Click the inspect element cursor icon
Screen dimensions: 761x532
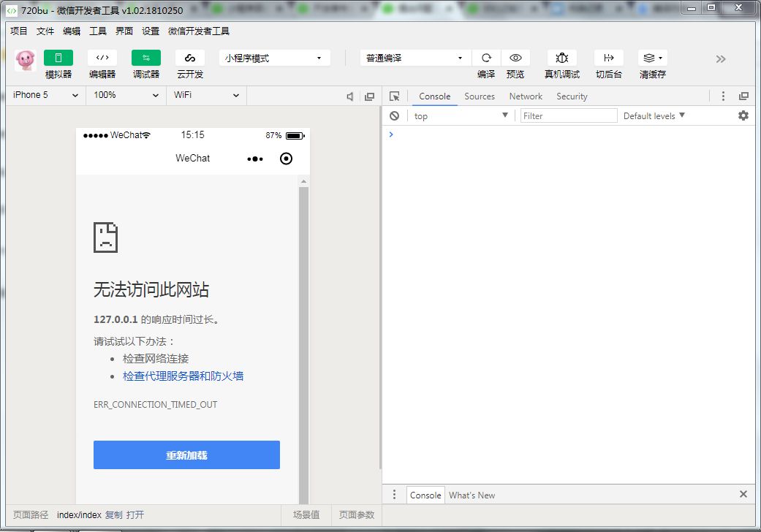395,96
